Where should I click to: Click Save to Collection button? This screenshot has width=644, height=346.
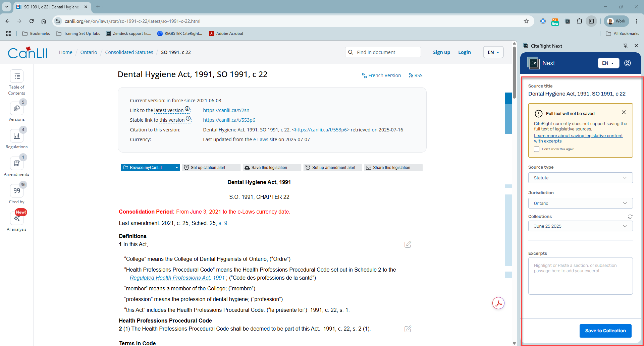pyautogui.click(x=605, y=331)
